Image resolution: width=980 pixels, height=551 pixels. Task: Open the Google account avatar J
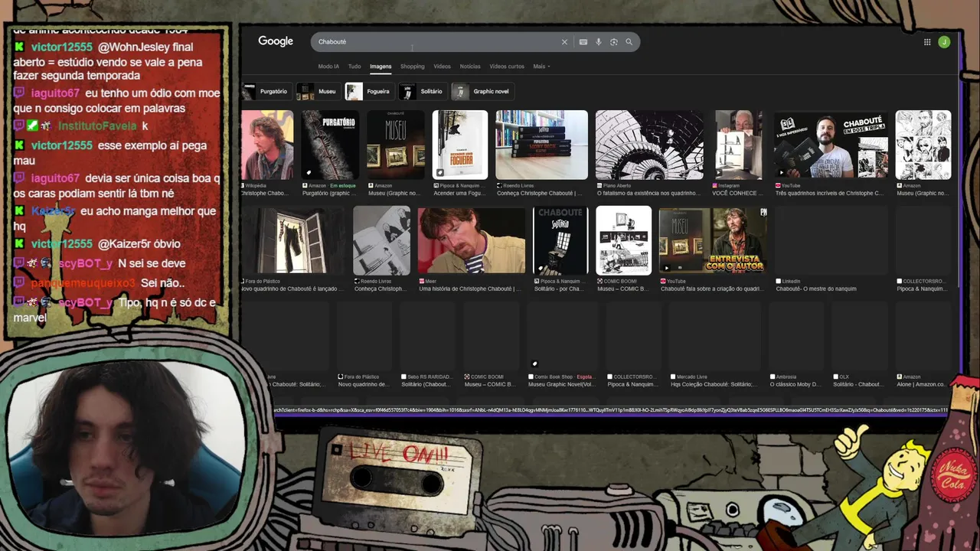pos(944,42)
